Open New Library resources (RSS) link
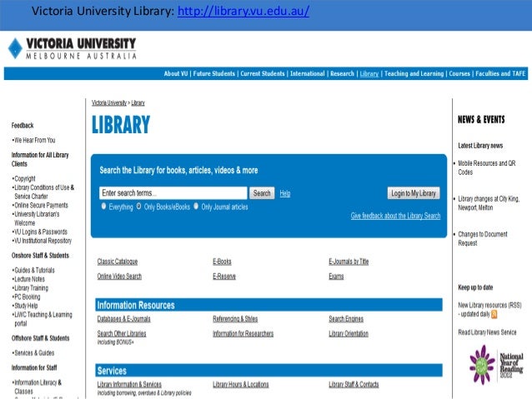This screenshot has height=399, width=532. 490,309
